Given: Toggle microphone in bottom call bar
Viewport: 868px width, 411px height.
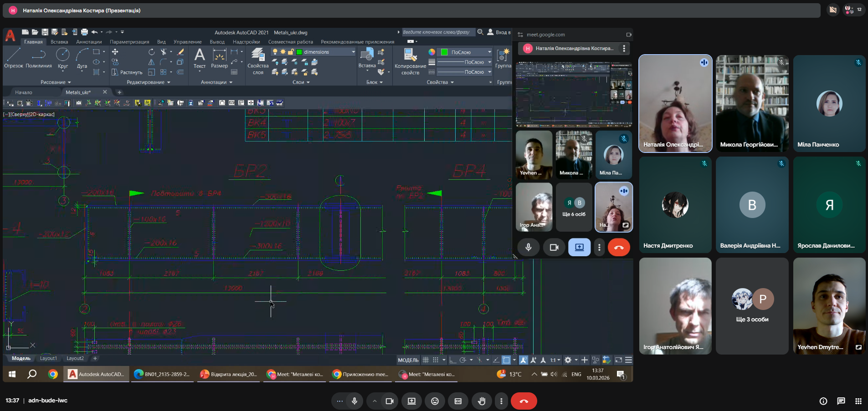Looking at the screenshot, I should pyautogui.click(x=354, y=401).
